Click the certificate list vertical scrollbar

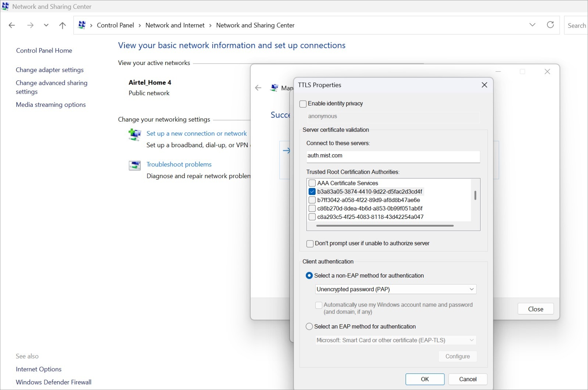pos(475,195)
